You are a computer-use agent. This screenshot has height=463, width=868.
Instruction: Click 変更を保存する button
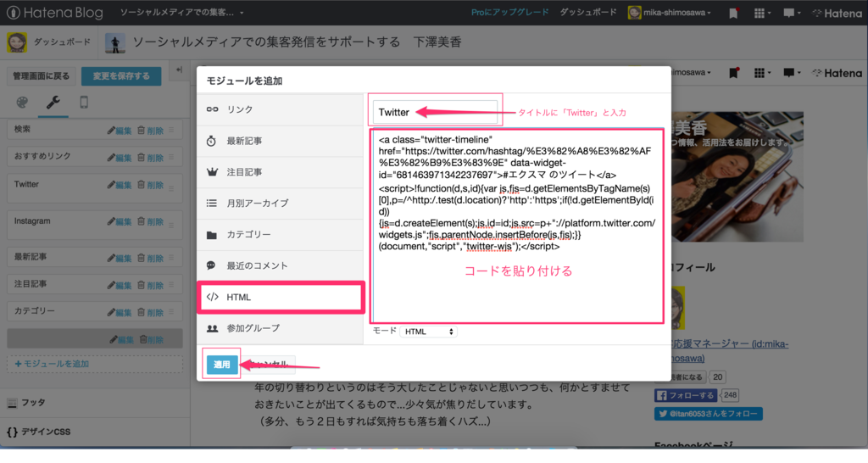coord(121,75)
